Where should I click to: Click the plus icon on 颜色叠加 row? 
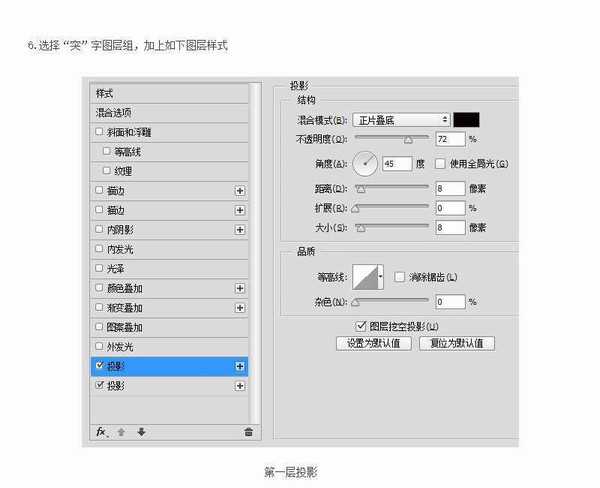click(240, 288)
